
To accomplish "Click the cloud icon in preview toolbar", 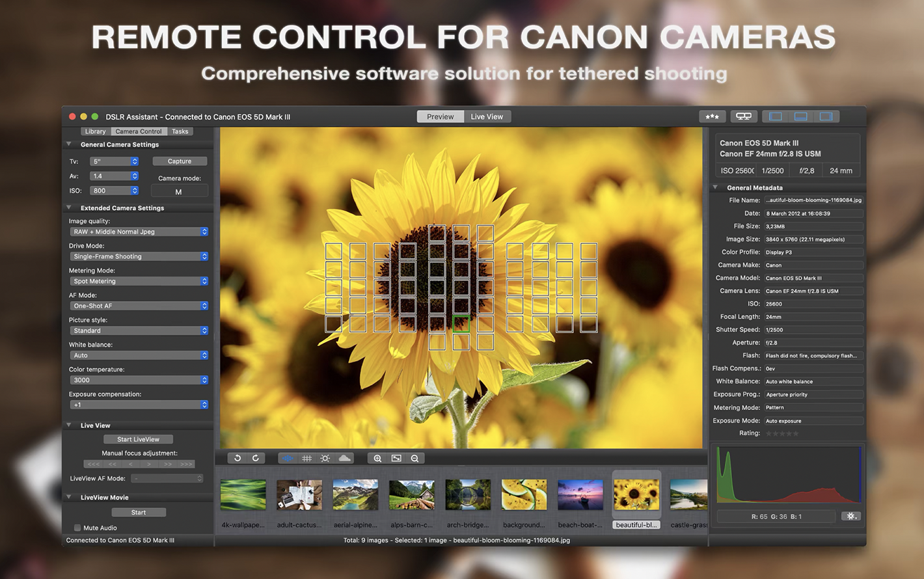I will (x=344, y=459).
